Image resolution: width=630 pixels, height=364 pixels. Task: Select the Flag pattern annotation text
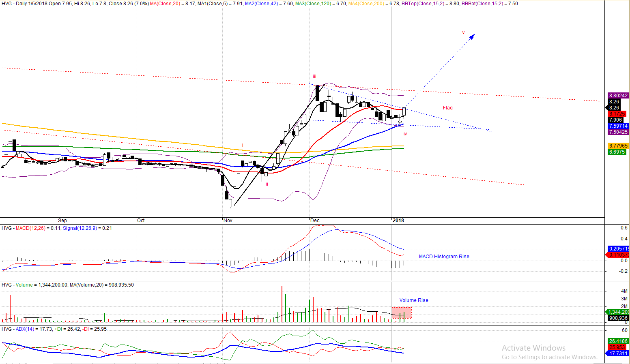[447, 108]
